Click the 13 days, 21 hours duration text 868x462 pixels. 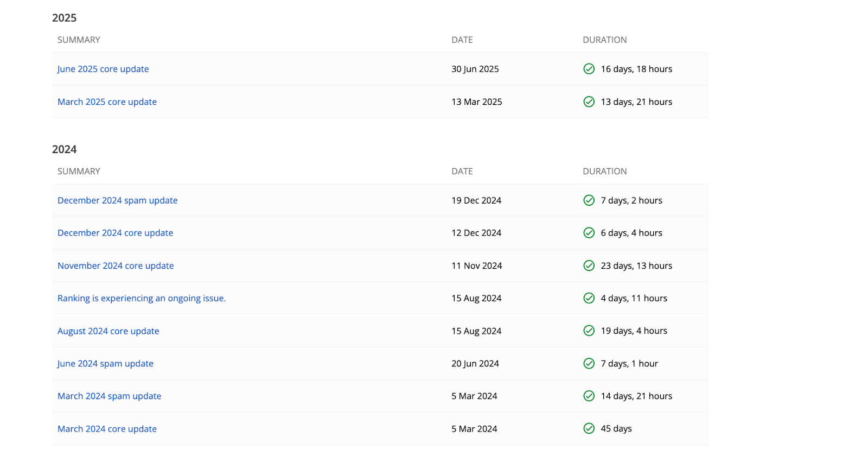point(636,102)
